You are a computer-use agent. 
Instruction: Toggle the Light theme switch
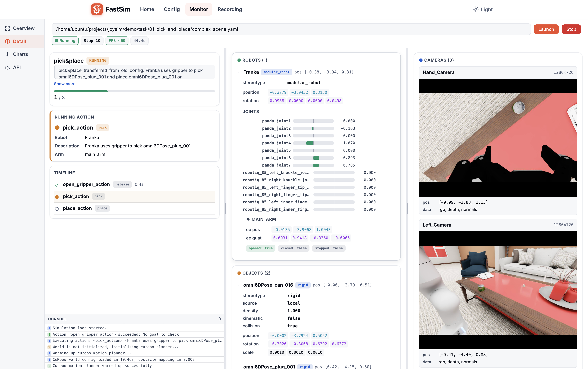(483, 9)
